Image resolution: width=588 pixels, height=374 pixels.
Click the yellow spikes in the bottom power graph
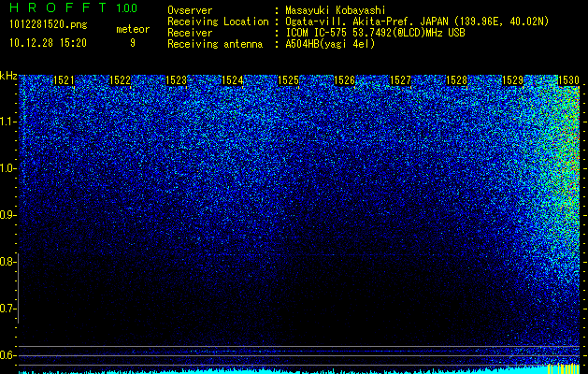pyautogui.click(x=564, y=368)
